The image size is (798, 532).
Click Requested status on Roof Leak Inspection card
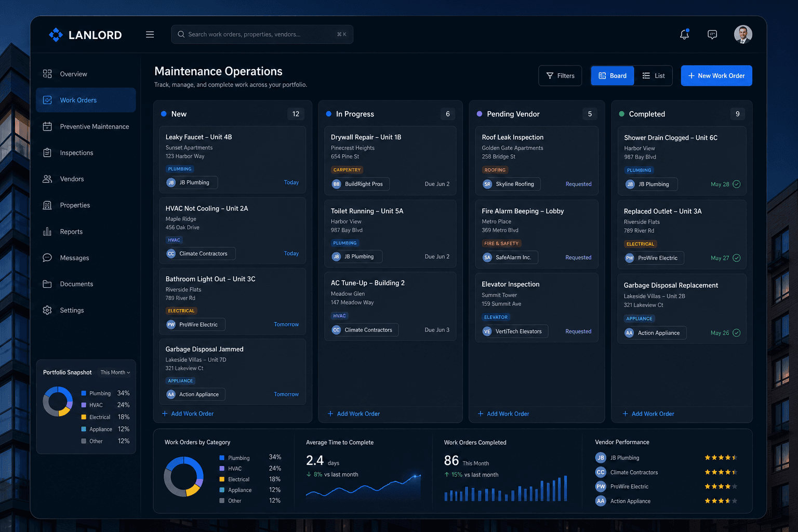578,184
